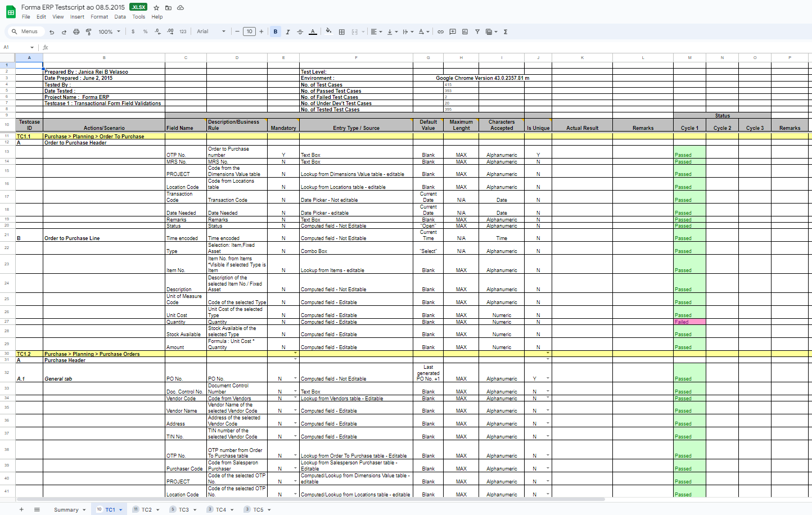
Task: Click the Print icon
Action: 76,32
